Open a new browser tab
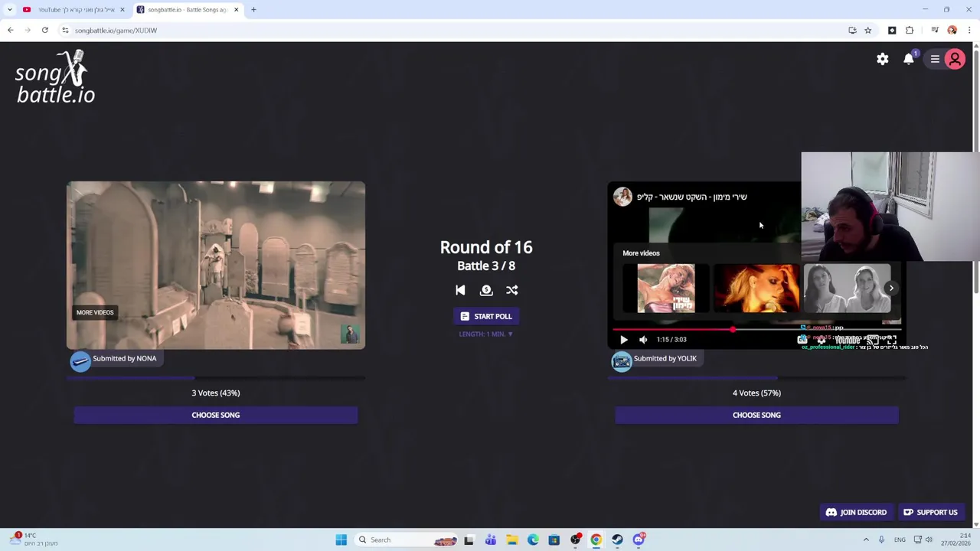Image resolution: width=980 pixels, height=551 pixels. (253, 10)
